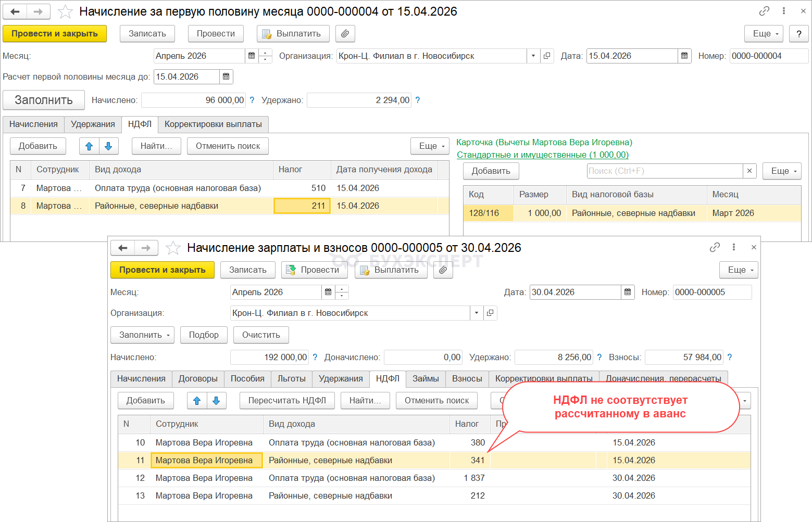Open the Стандартные и имущественные deductions link

point(542,155)
